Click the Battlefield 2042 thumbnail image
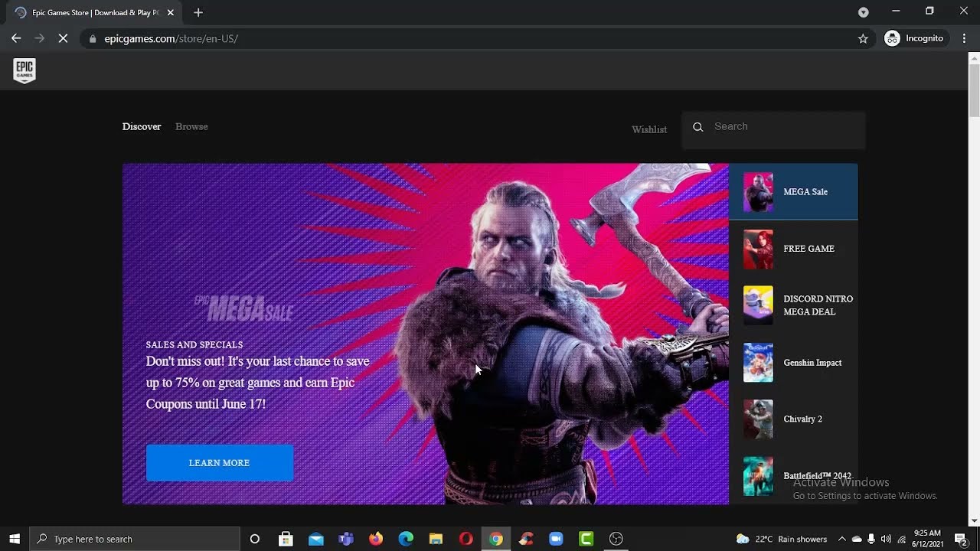This screenshot has width=980, height=551. click(758, 476)
